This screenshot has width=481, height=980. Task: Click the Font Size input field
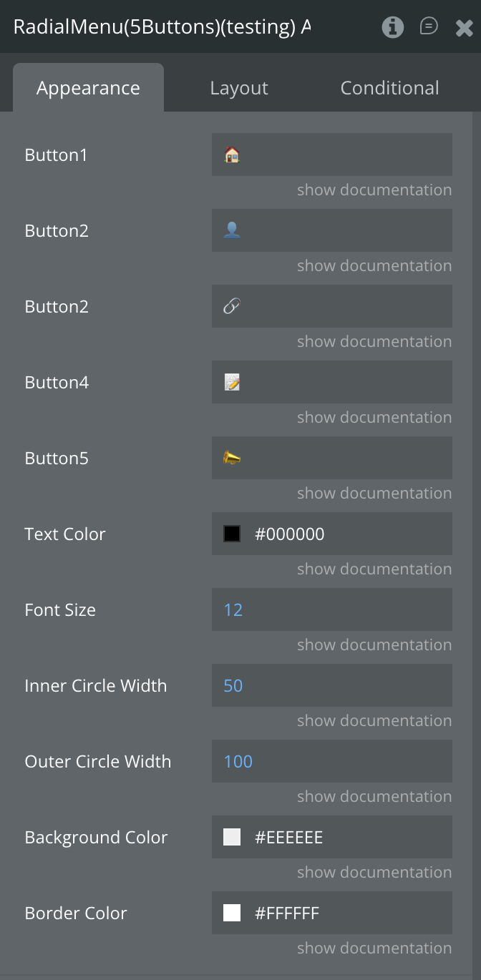click(331, 609)
